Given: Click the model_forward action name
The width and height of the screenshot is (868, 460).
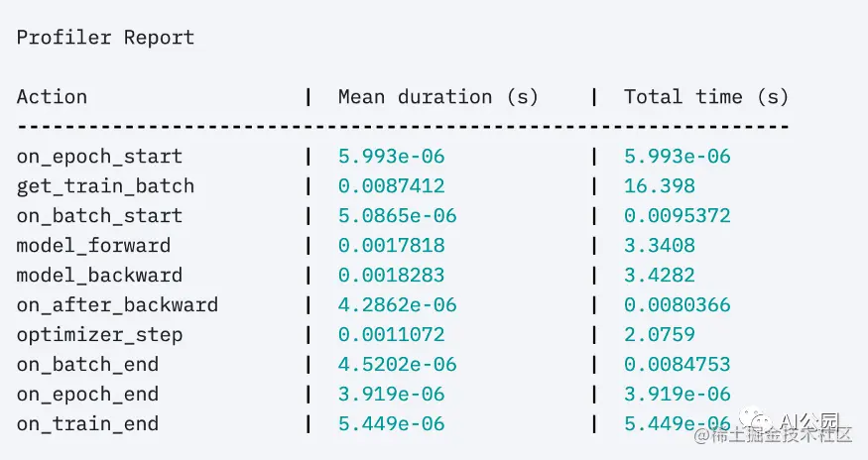Looking at the screenshot, I should (x=93, y=246).
